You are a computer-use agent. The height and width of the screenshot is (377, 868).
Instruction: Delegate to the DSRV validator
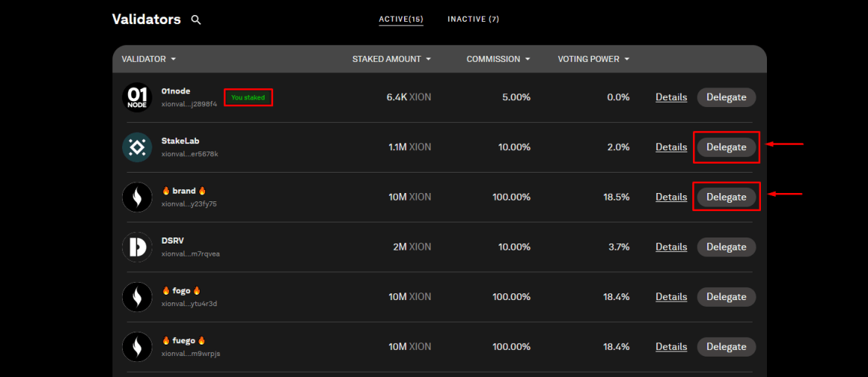click(726, 247)
